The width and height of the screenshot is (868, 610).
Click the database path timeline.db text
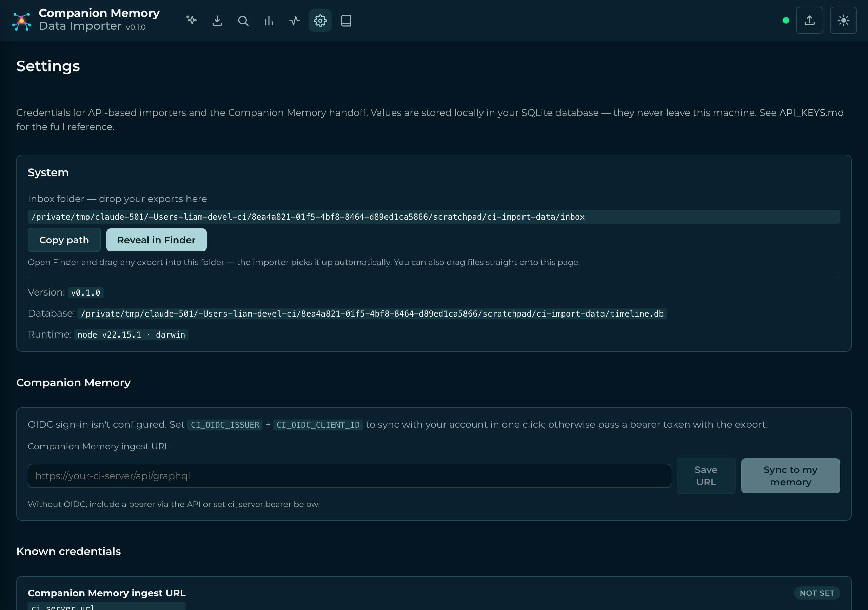372,314
